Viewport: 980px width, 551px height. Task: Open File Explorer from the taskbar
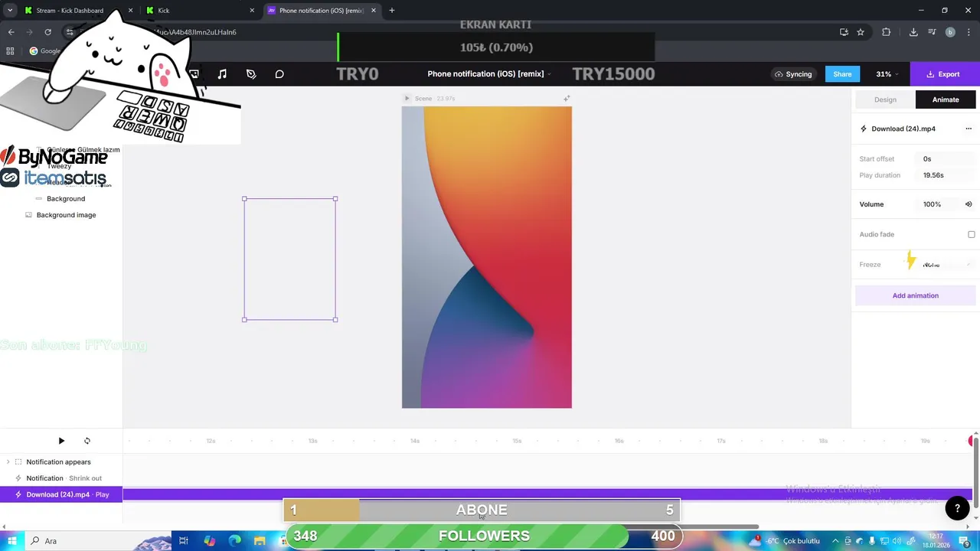[260, 541]
